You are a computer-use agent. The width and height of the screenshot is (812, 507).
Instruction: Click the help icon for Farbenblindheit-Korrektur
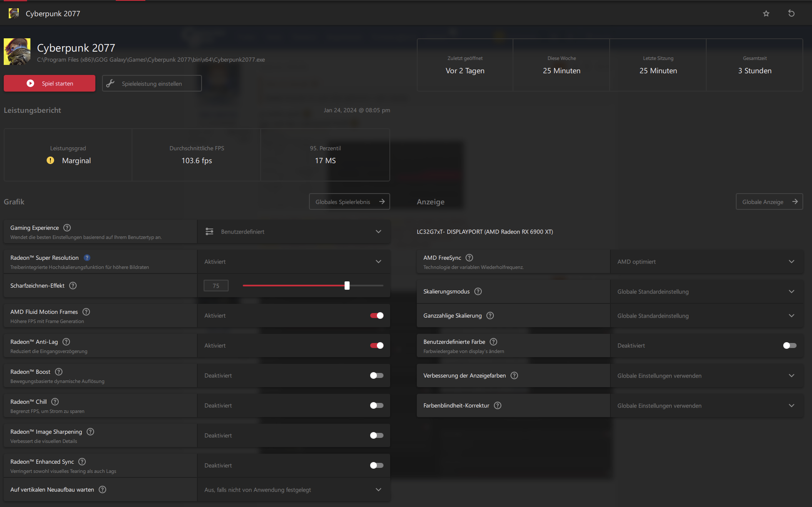pyautogui.click(x=498, y=405)
